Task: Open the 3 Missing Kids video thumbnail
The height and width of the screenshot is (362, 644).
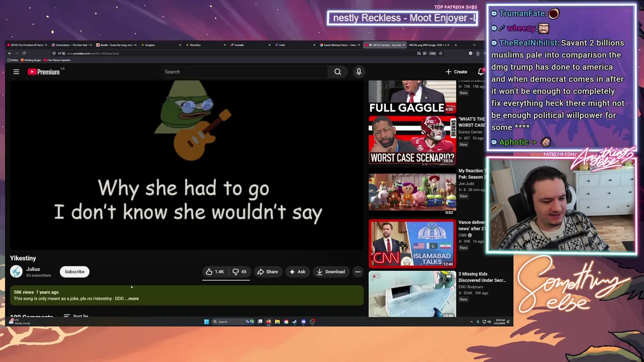Action: click(412, 295)
